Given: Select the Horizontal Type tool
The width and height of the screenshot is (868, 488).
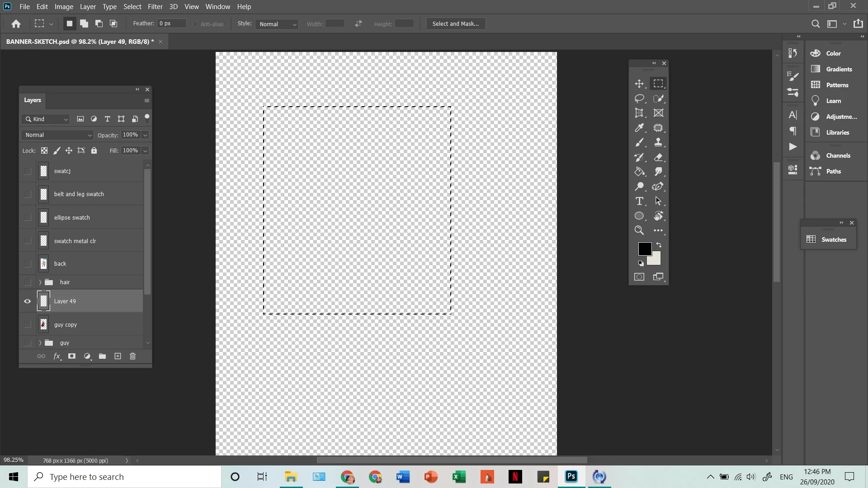Looking at the screenshot, I should click(639, 201).
